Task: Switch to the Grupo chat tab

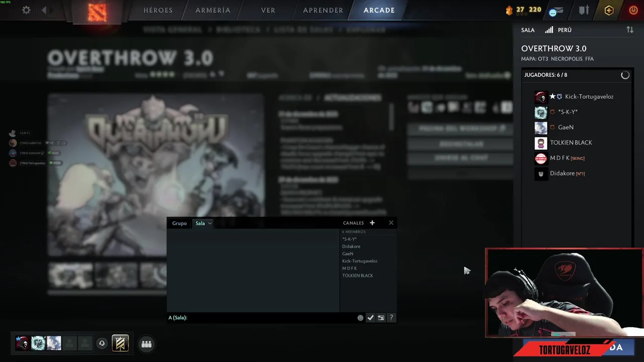Action: tap(179, 223)
